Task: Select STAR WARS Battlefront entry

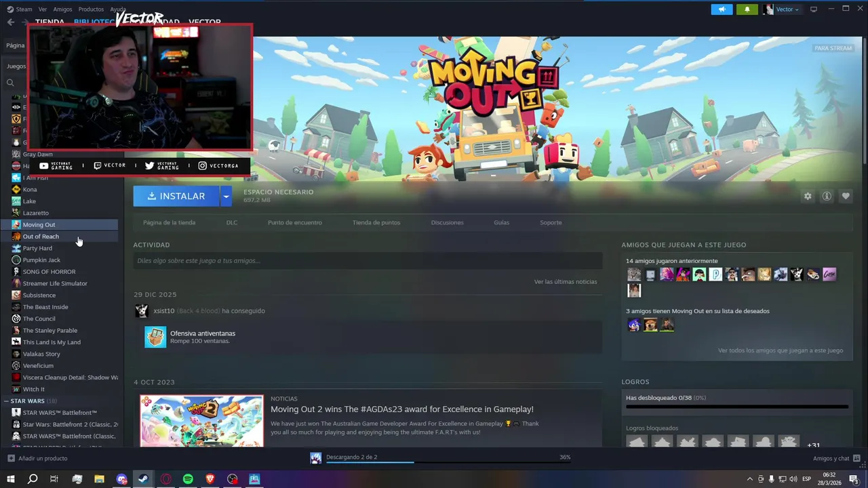Action: pos(60,413)
